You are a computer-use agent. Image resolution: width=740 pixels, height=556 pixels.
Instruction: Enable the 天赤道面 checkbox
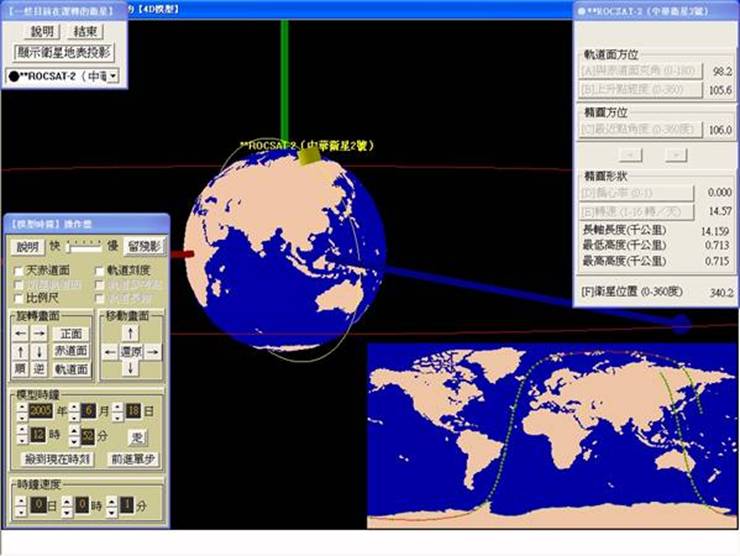coord(19,271)
